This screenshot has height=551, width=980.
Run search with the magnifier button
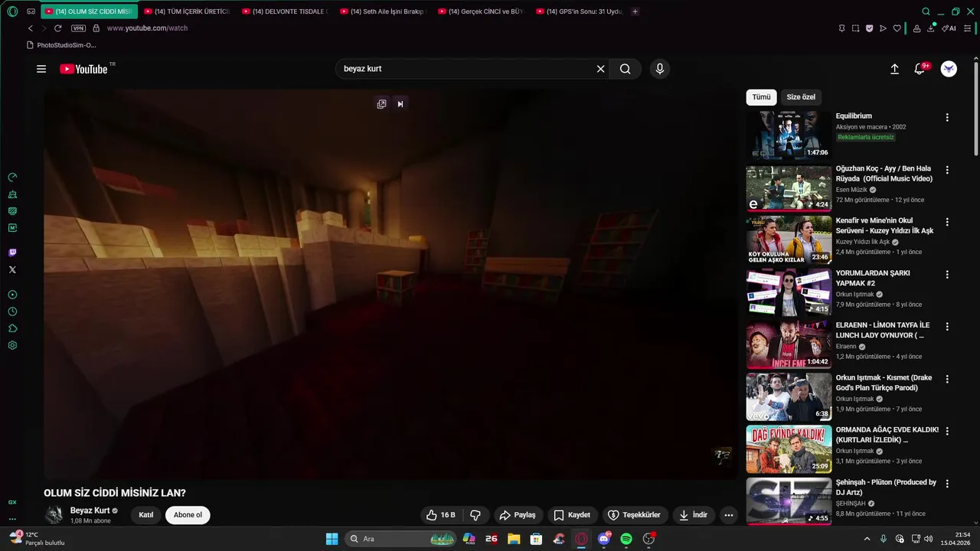point(626,69)
